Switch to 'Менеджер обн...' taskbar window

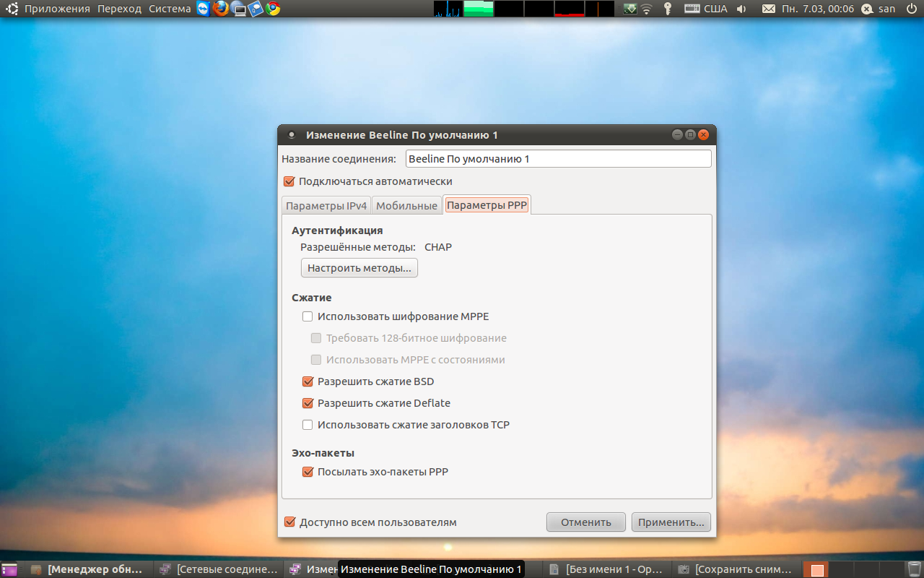(x=91, y=569)
